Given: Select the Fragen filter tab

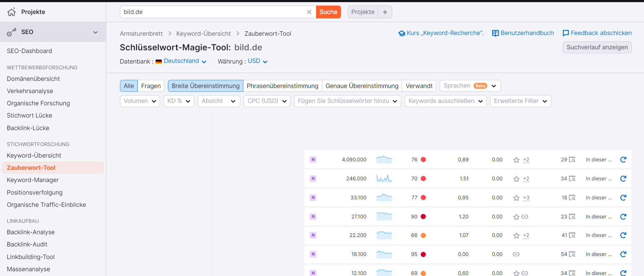Looking at the screenshot, I should 151,86.
